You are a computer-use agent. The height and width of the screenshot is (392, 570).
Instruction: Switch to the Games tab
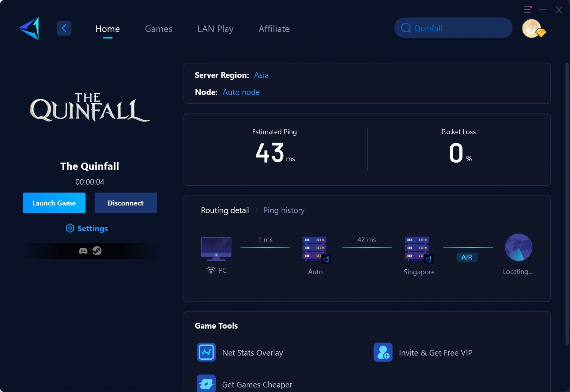[158, 29]
